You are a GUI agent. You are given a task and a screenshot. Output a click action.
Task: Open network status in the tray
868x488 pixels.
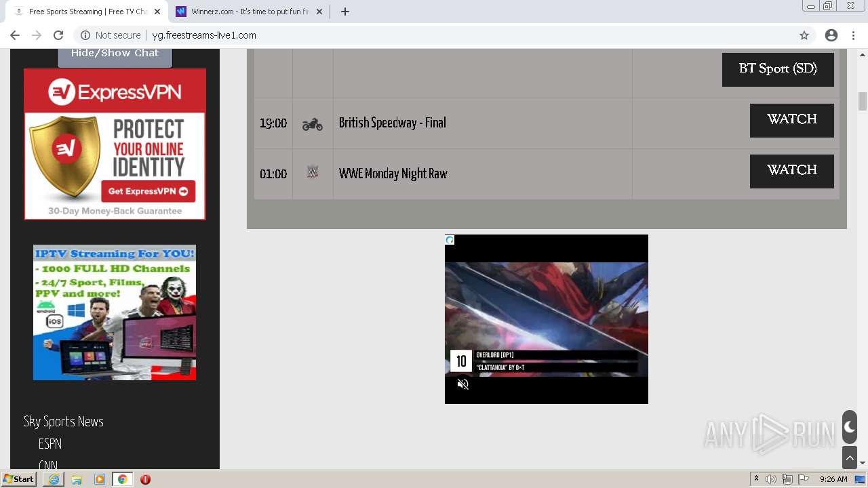point(787,479)
